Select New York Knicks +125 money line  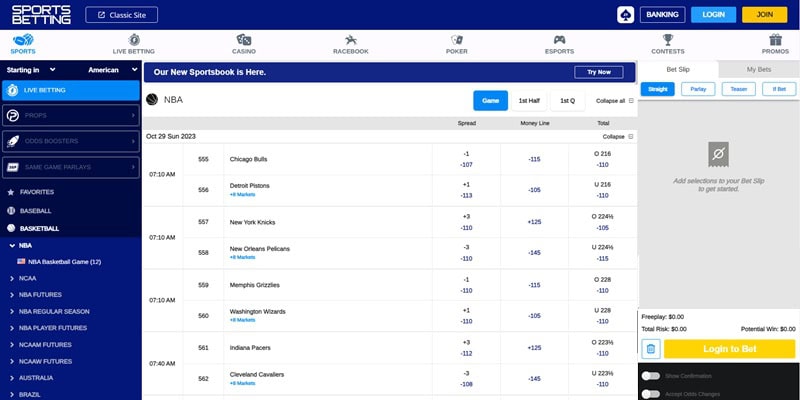point(534,222)
